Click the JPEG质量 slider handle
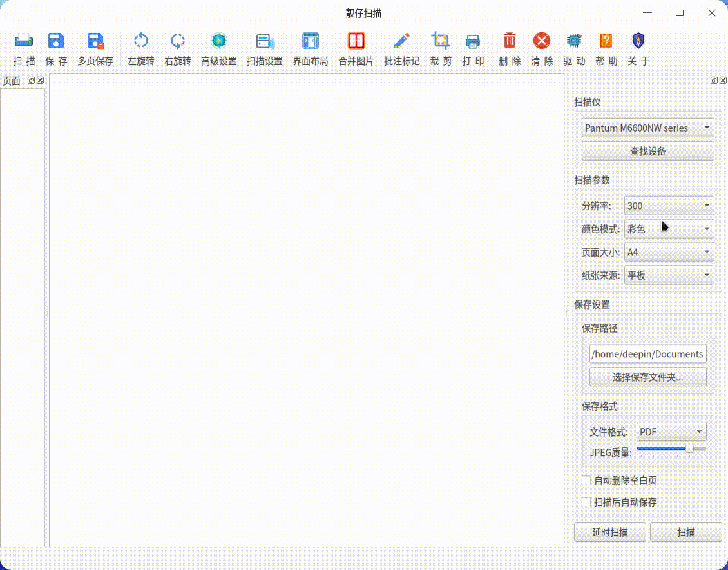Screen dimensions: 728x570 pos(689,449)
